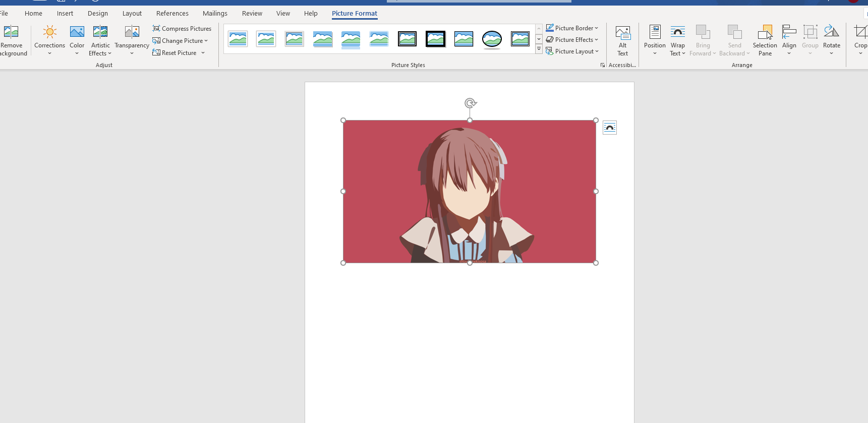This screenshot has height=423, width=868.
Task: Apply the seventh style, Double Frame Black
Action: pyautogui.click(x=407, y=39)
